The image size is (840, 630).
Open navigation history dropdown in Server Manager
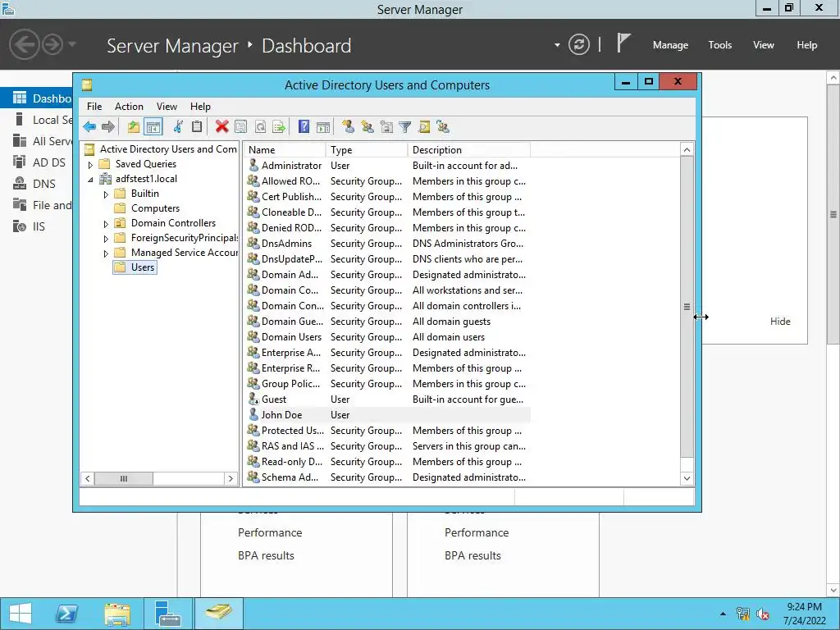pos(72,44)
